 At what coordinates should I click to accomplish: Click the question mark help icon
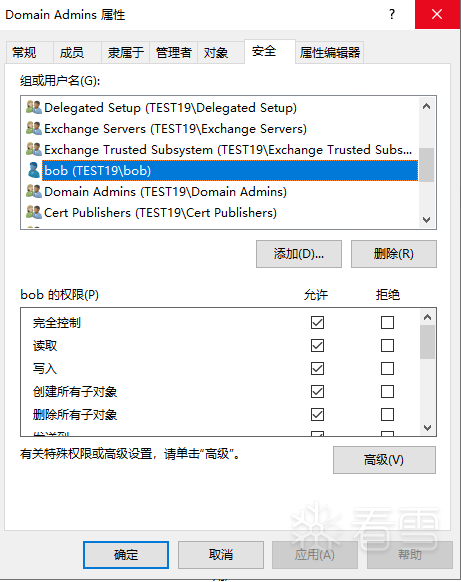pos(392,14)
